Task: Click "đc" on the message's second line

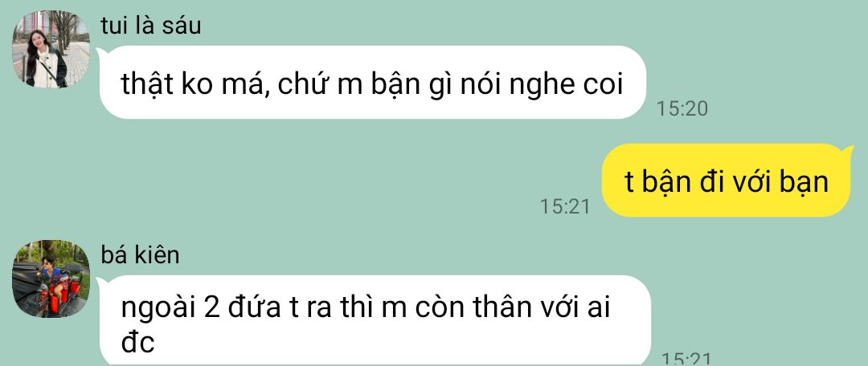Action: pyautogui.click(x=137, y=343)
